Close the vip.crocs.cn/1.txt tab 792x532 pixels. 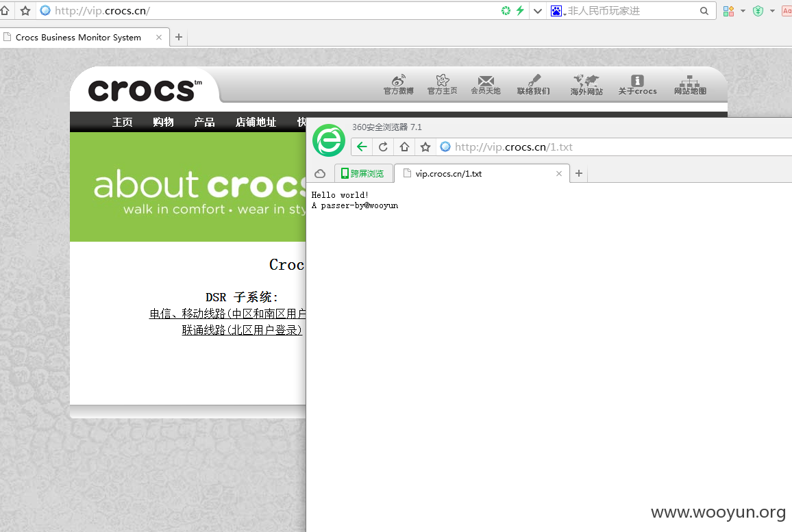pos(558,174)
